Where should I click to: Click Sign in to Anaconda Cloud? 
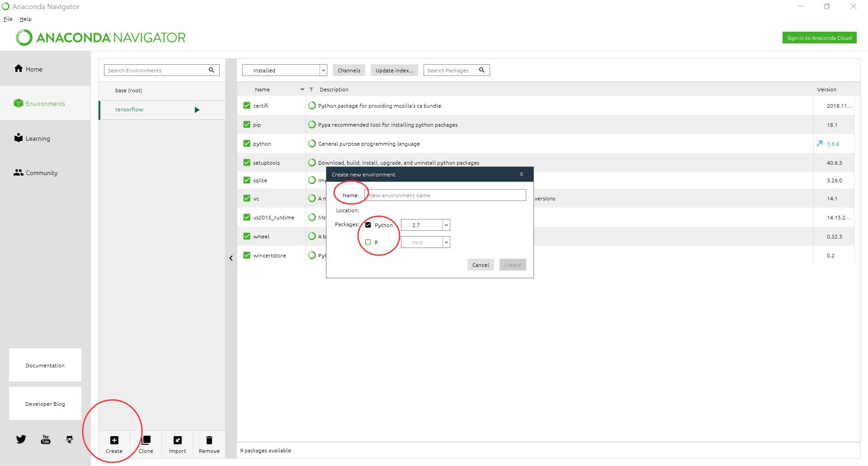click(819, 38)
